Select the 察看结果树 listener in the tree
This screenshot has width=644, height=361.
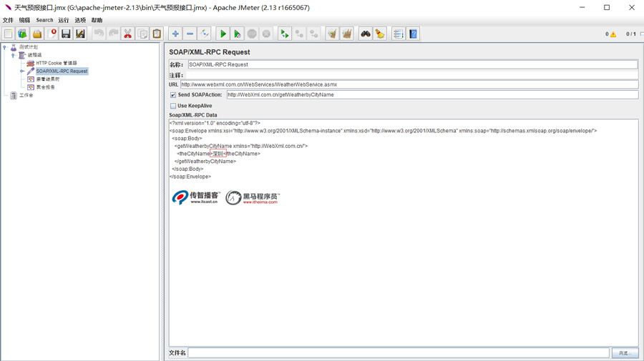pyautogui.click(x=48, y=79)
